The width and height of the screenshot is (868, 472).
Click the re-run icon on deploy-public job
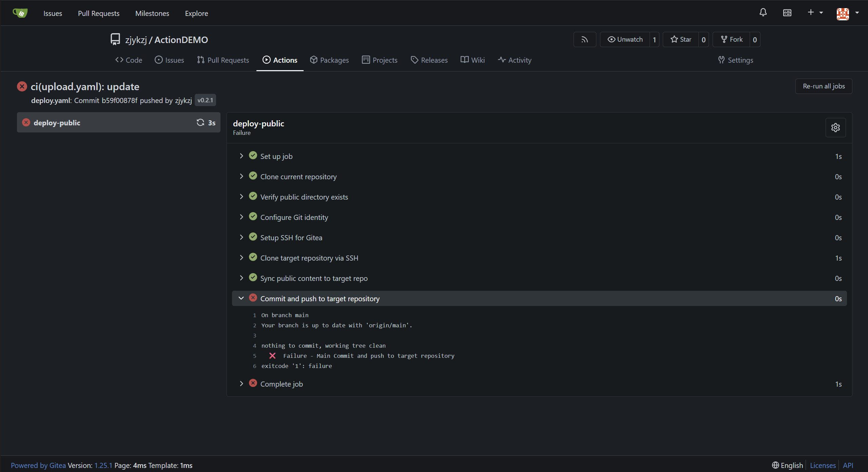click(200, 122)
